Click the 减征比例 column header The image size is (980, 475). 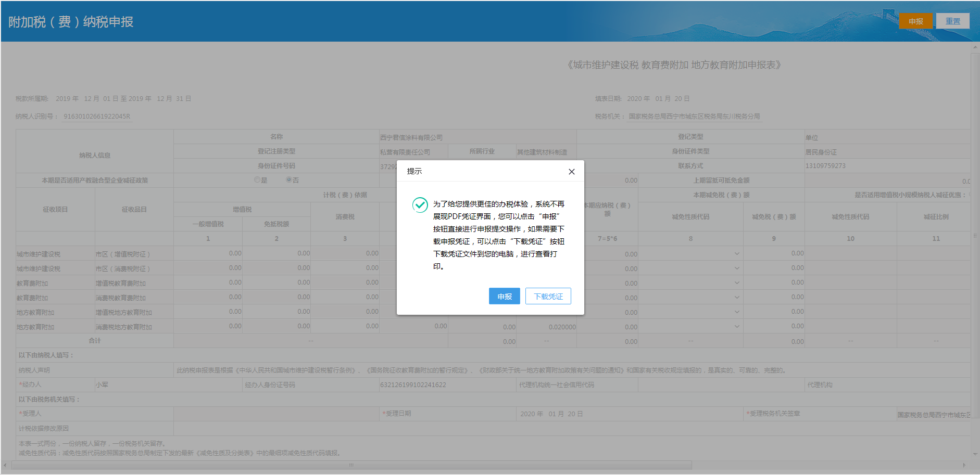coord(936,216)
